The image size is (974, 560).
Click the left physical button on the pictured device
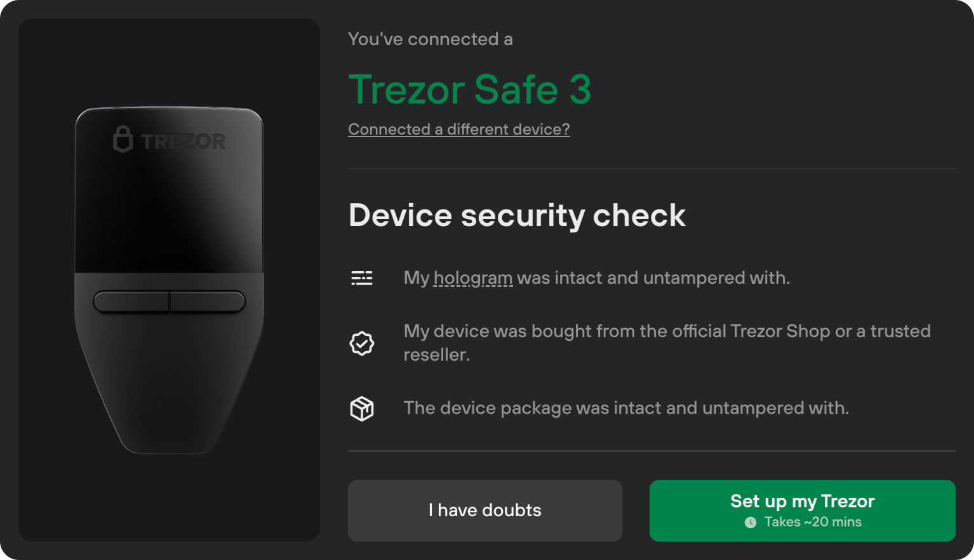[131, 302]
